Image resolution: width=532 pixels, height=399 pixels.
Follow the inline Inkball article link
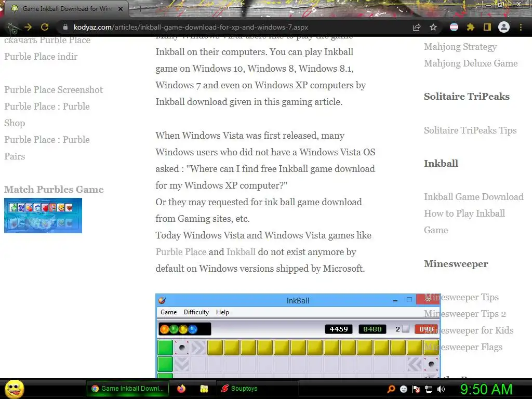pos(241,252)
